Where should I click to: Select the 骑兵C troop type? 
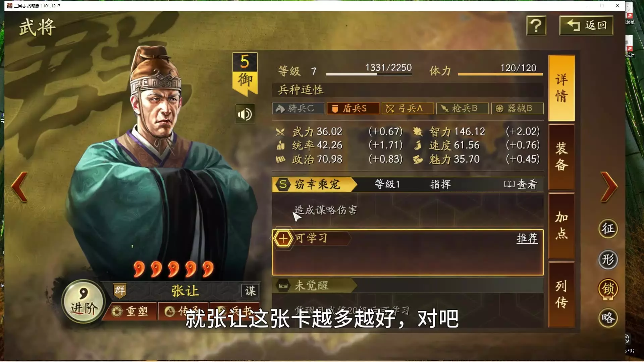[298, 108]
